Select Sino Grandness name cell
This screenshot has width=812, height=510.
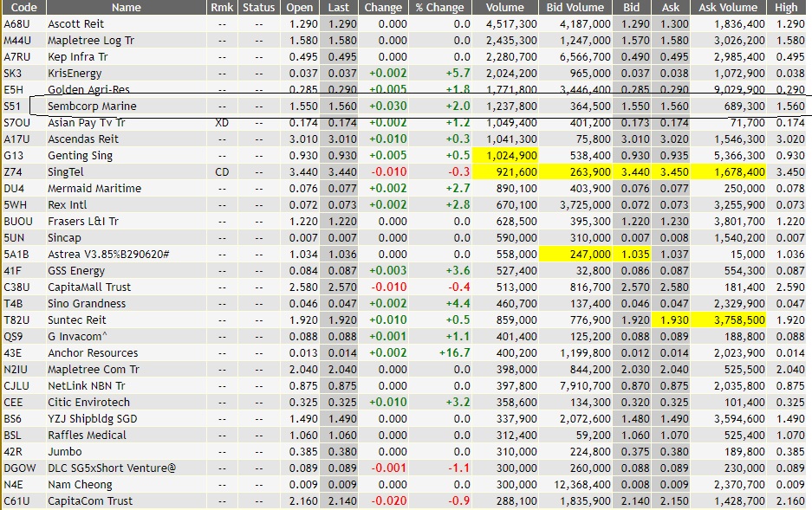pyautogui.click(x=87, y=304)
